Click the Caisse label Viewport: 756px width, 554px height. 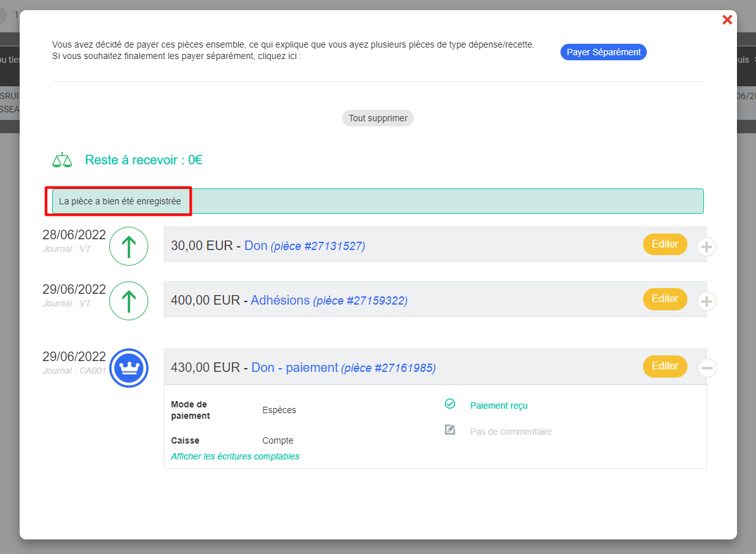pos(185,440)
